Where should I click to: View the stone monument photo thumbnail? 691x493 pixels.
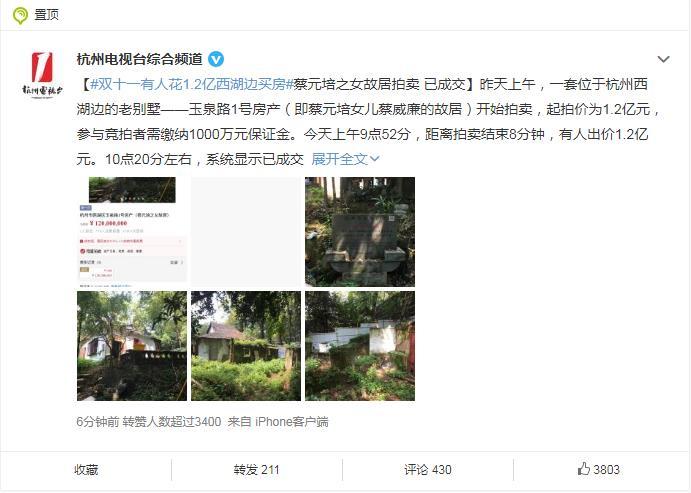360,232
